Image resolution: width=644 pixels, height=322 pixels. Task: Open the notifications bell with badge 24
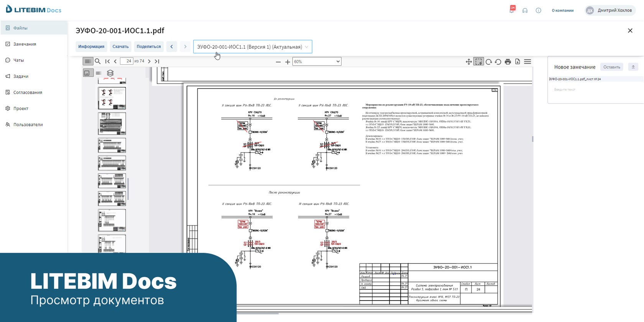coord(512,10)
